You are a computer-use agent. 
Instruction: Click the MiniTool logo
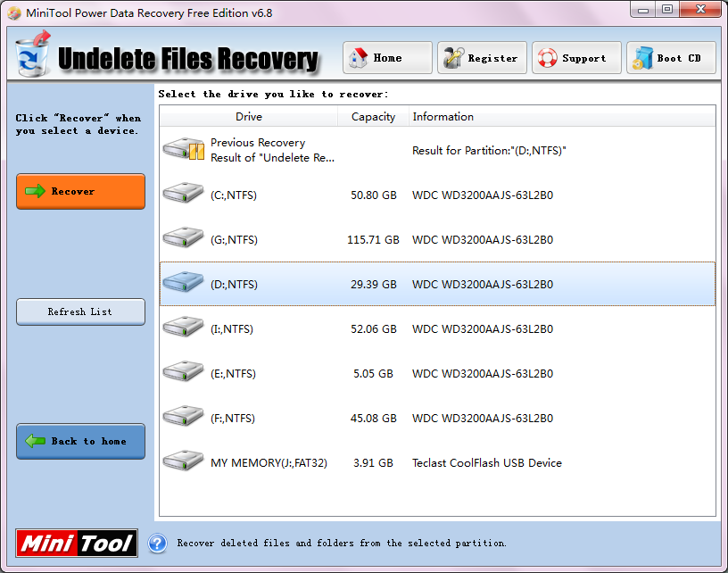(77, 543)
